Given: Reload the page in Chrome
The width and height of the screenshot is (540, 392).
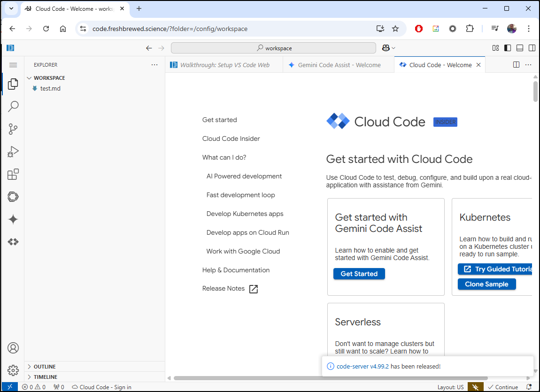Looking at the screenshot, I should pyautogui.click(x=46, y=29).
